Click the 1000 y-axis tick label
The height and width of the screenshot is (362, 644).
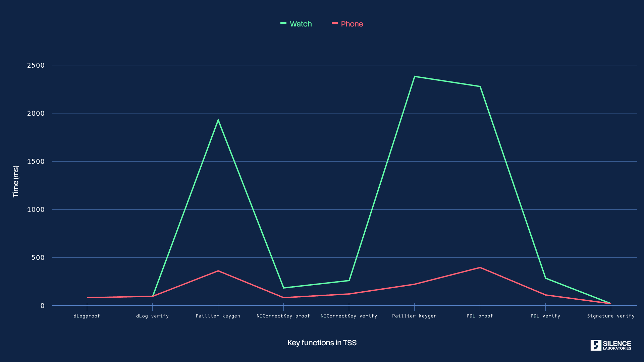pos(36,209)
